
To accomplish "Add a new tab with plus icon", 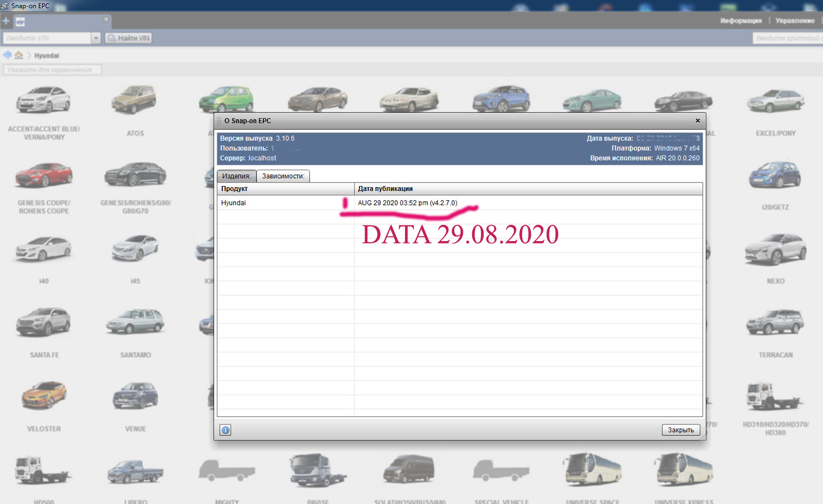I will [6, 21].
